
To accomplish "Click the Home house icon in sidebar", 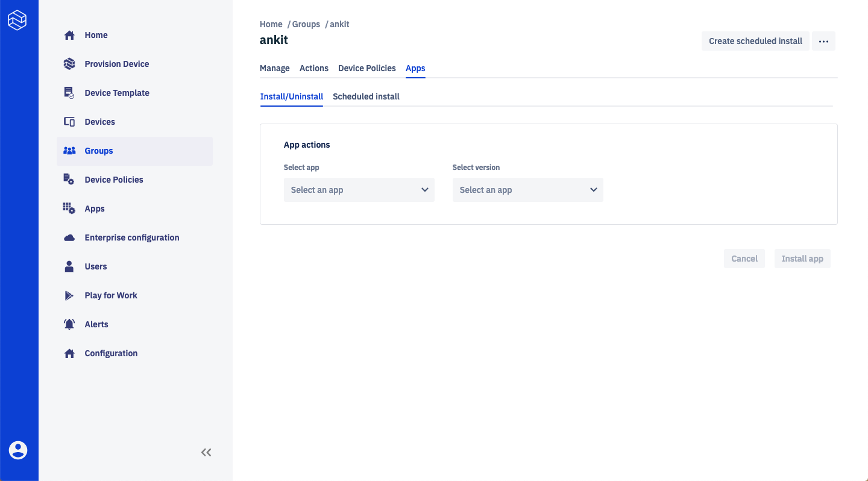I will tap(69, 35).
